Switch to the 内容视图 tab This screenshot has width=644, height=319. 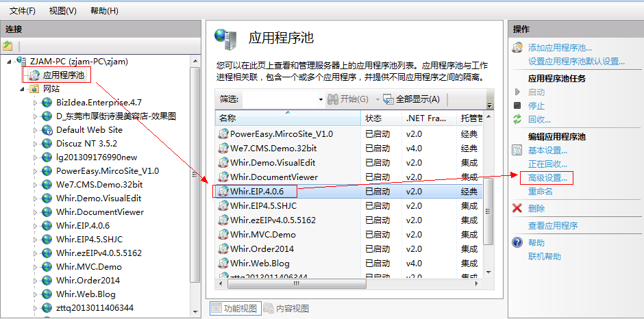point(286,309)
